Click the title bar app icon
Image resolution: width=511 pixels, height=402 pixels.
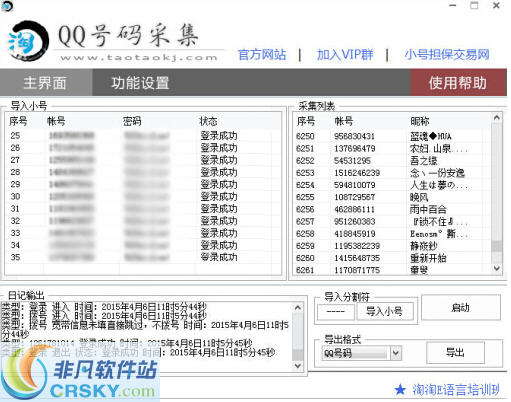(6, 6)
